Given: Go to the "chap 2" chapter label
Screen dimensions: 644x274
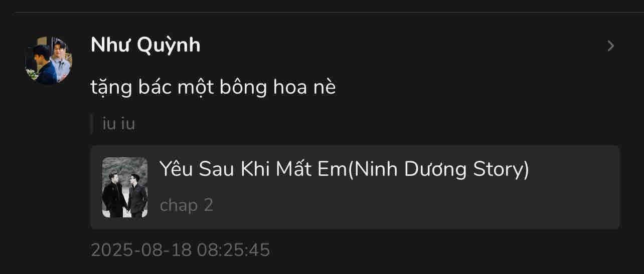Looking at the screenshot, I should click(187, 205).
